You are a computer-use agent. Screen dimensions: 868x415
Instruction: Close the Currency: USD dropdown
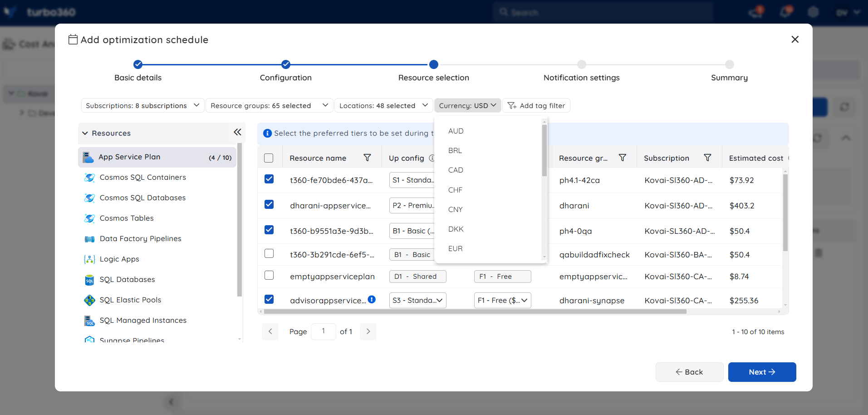(x=467, y=105)
